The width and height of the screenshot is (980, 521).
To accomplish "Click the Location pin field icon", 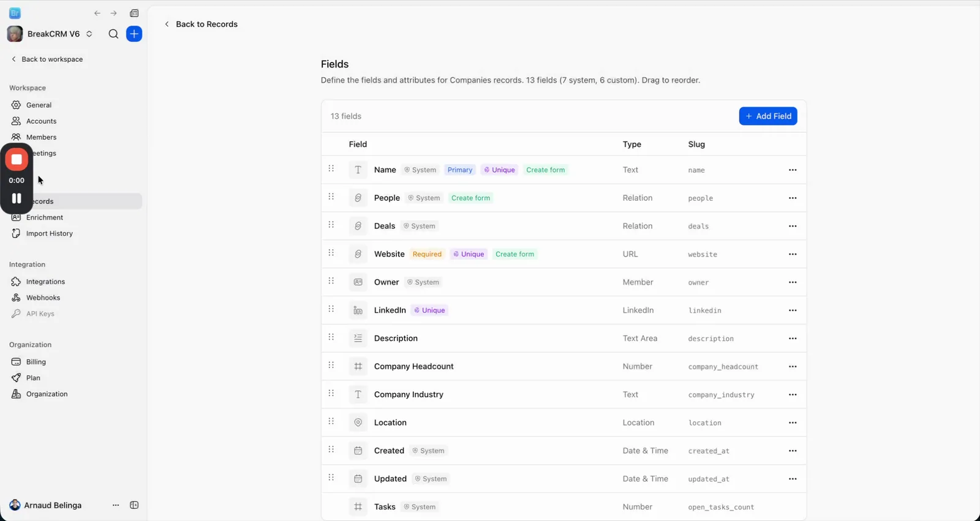I will (x=358, y=423).
